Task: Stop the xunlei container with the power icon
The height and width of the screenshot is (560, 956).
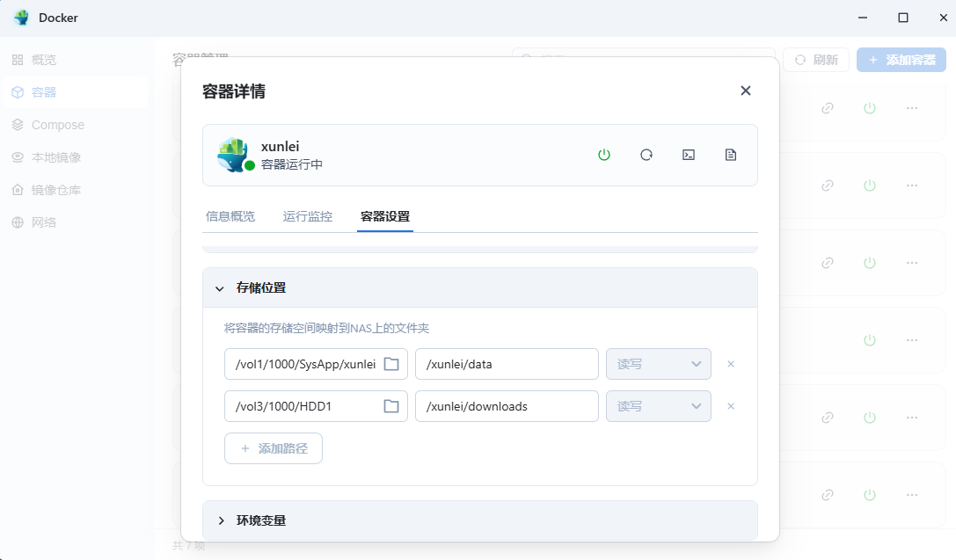Action: tap(603, 155)
